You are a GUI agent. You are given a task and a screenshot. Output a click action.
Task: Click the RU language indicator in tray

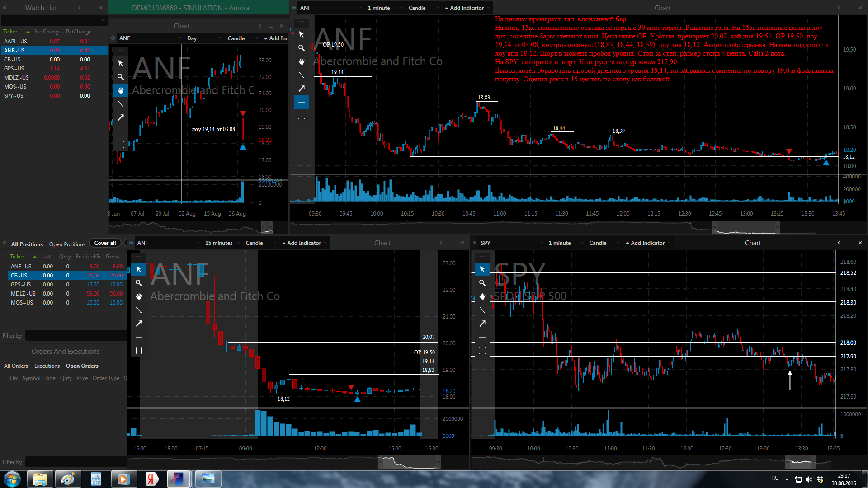pyautogui.click(x=775, y=478)
